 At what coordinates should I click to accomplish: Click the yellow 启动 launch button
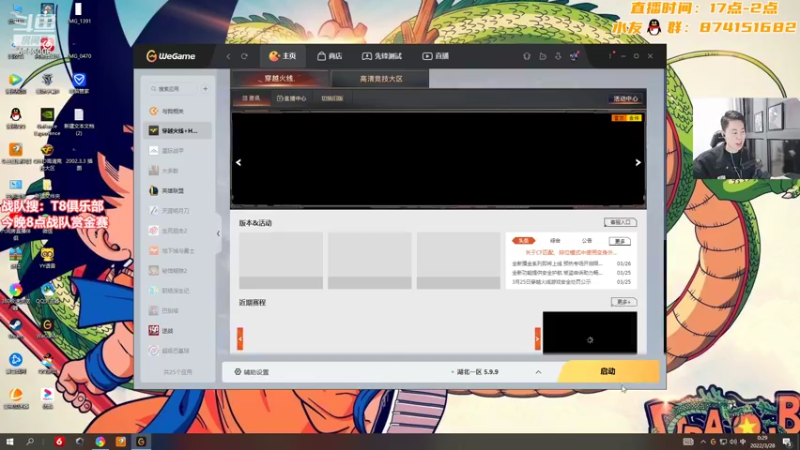pos(609,371)
